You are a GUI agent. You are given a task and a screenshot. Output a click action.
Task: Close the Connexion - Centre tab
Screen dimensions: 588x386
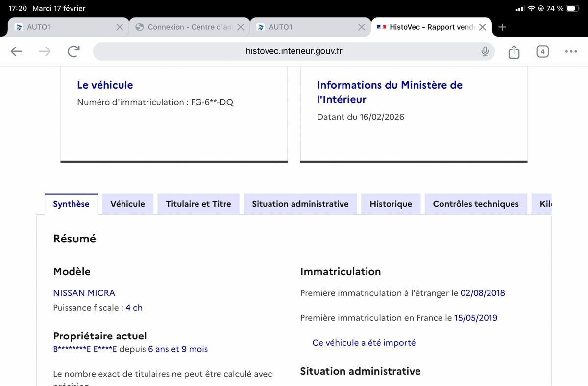coord(241,27)
